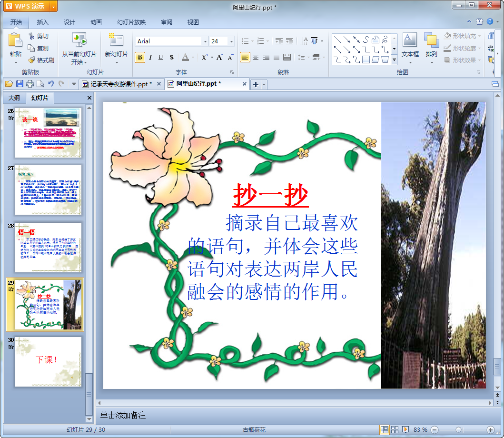Click the Open folder icon in quick toolbar

pos(9,84)
